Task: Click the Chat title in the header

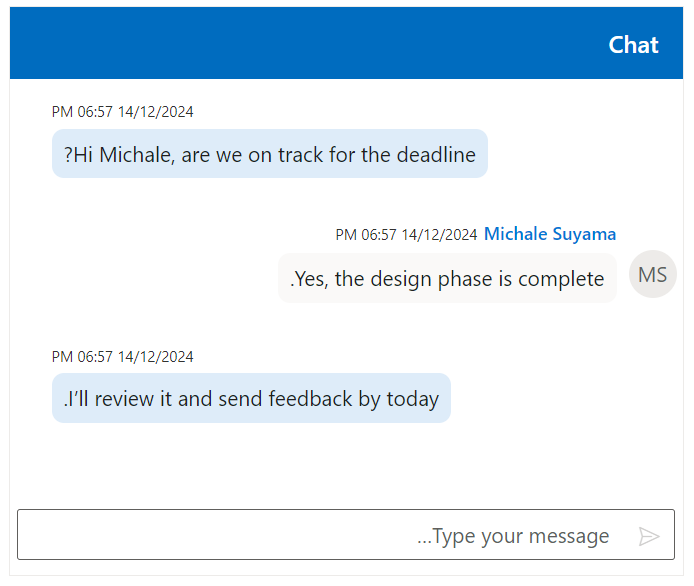Action: [633, 45]
